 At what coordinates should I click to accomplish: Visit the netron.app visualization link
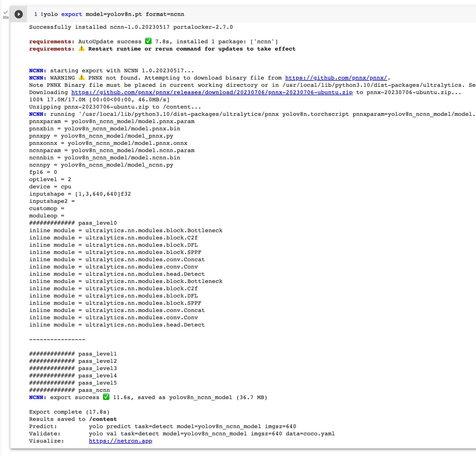[120, 441]
